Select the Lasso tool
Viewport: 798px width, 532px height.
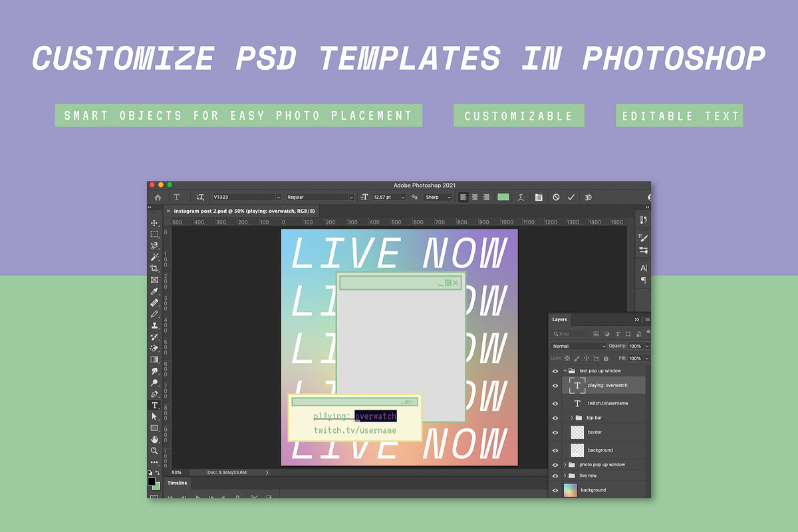point(154,246)
